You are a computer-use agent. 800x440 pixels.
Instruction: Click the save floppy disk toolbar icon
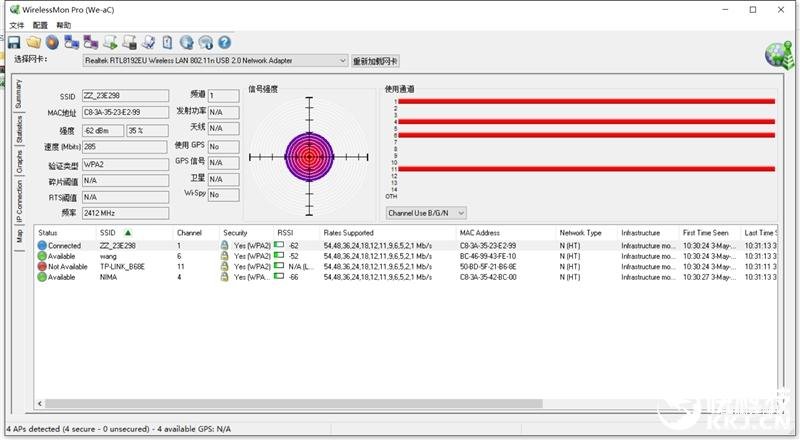pos(14,42)
